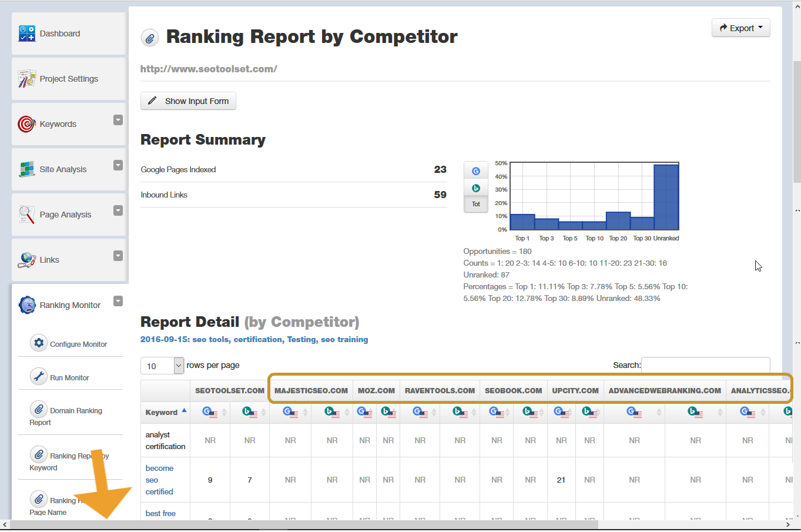Image resolution: width=801 pixels, height=532 pixels.
Task: Sort by UPCITY.COM Google ranking icon
Action: (561, 412)
